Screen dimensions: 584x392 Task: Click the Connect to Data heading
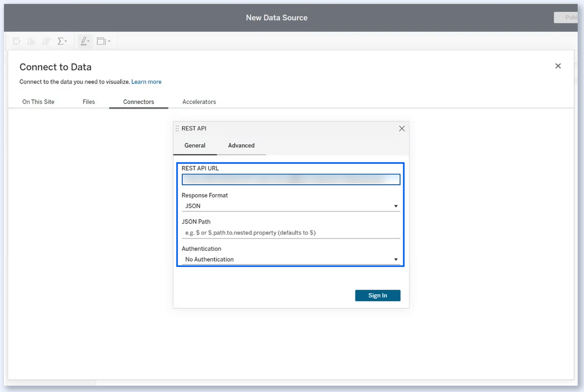(x=55, y=67)
